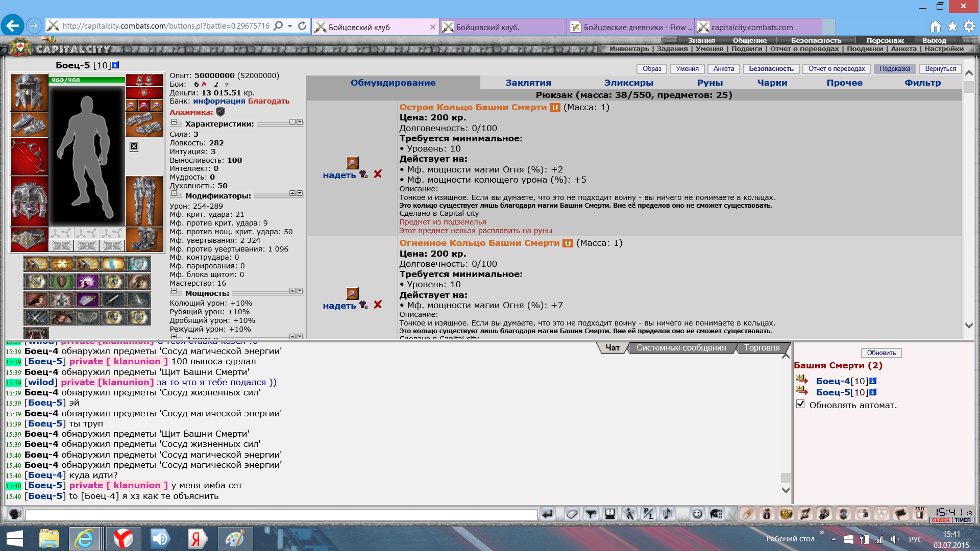Open info icon beside Боец-4 in player list
Viewport: 980px width, 551px height.
pos(873,381)
